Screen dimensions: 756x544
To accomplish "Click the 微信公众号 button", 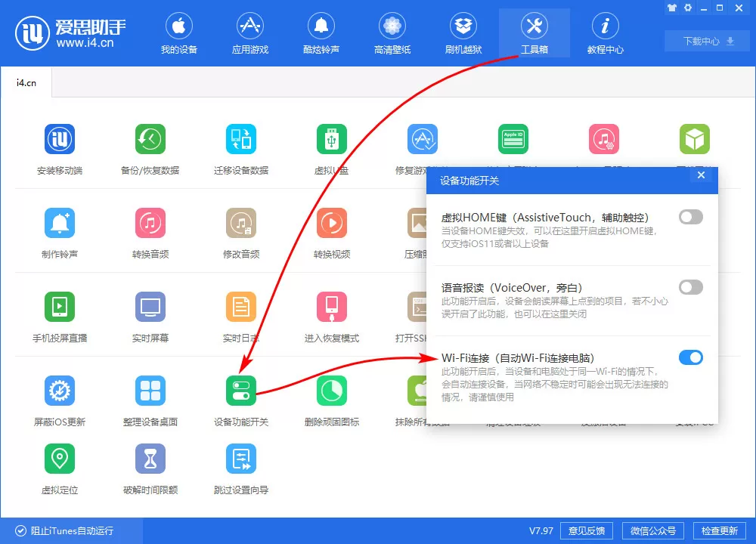I will click(x=653, y=530).
